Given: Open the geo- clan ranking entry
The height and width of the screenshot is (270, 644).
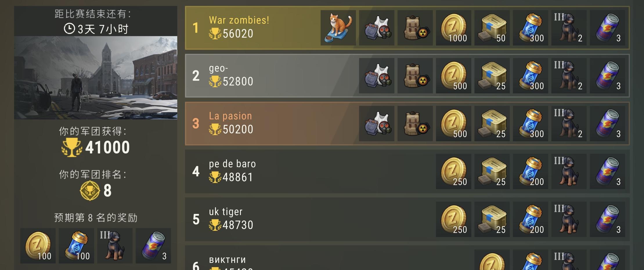Looking at the screenshot, I should [x=407, y=76].
